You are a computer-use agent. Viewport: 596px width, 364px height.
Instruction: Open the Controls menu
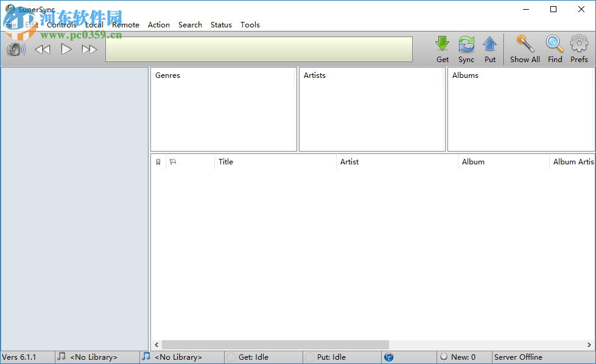pyautogui.click(x=61, y=25)
